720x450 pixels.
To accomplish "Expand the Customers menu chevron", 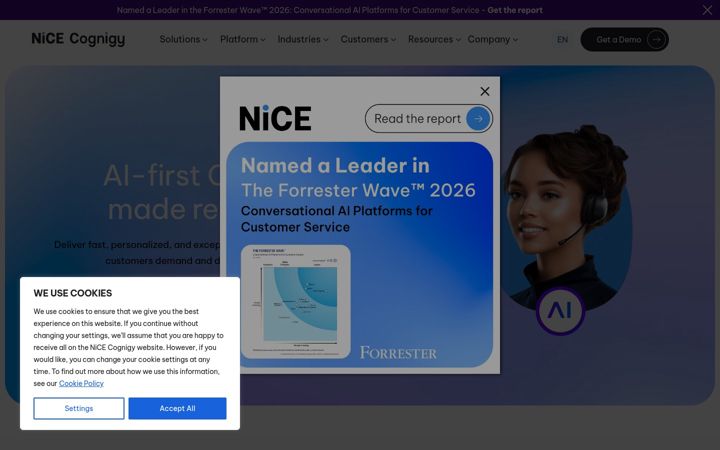I will pos(393,40).
